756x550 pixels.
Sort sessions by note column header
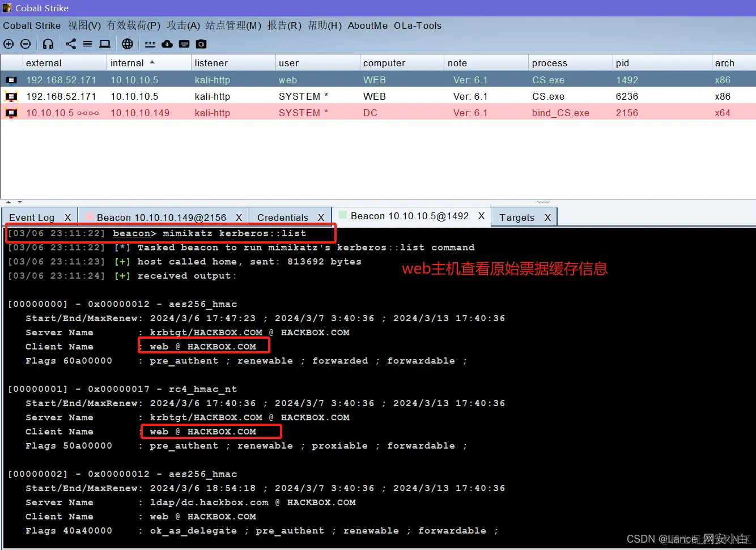coord(486,63)
